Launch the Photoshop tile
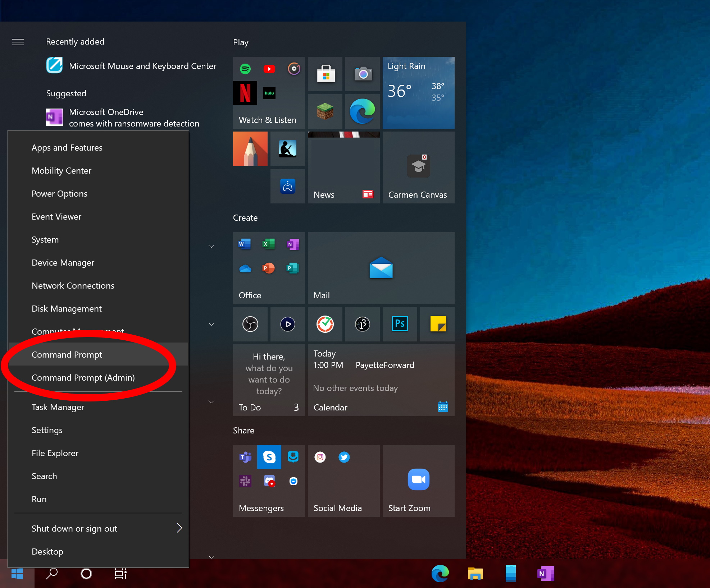Image resolution: width=710 pixels, height=588 pixels. click(400, 324)
